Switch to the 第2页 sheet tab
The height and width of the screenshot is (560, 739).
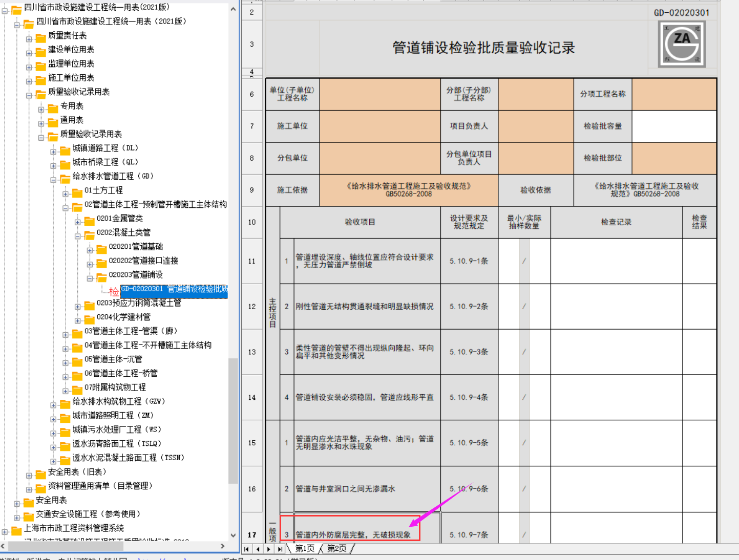(337, 549)
